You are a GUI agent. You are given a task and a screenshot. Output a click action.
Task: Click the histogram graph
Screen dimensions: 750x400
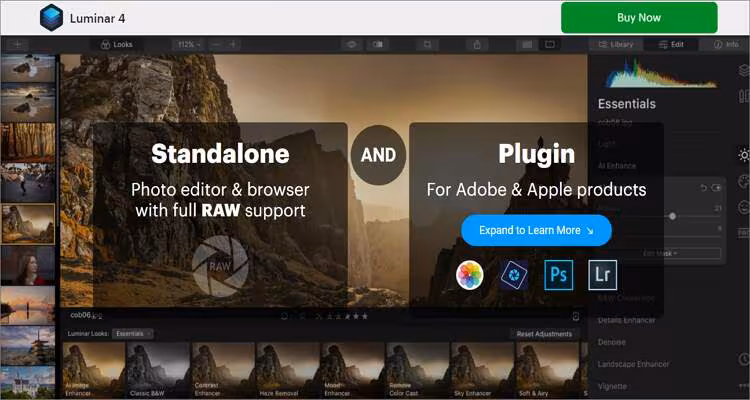[662, 74]
